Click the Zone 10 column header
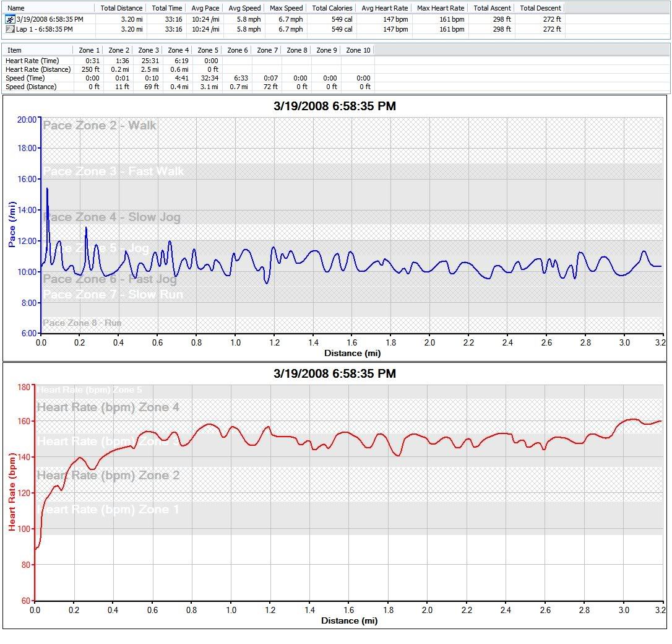The height and width of the screenshot is (644, 672). click(x=358, y=50)
